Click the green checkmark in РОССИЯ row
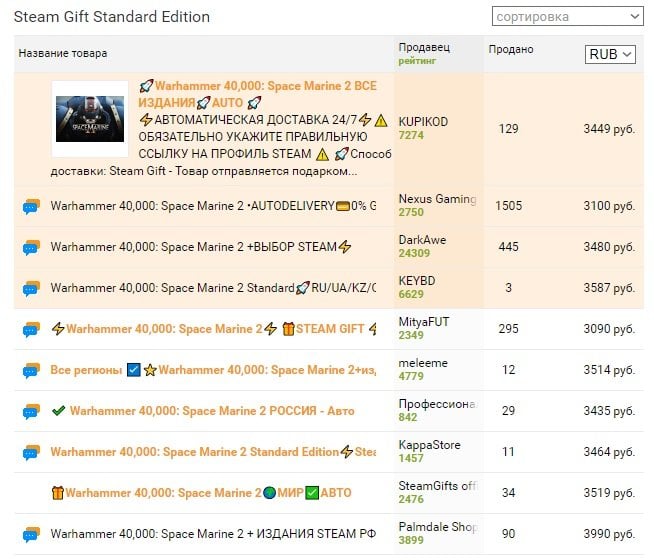The image size is (654, 560). [58, 411]
